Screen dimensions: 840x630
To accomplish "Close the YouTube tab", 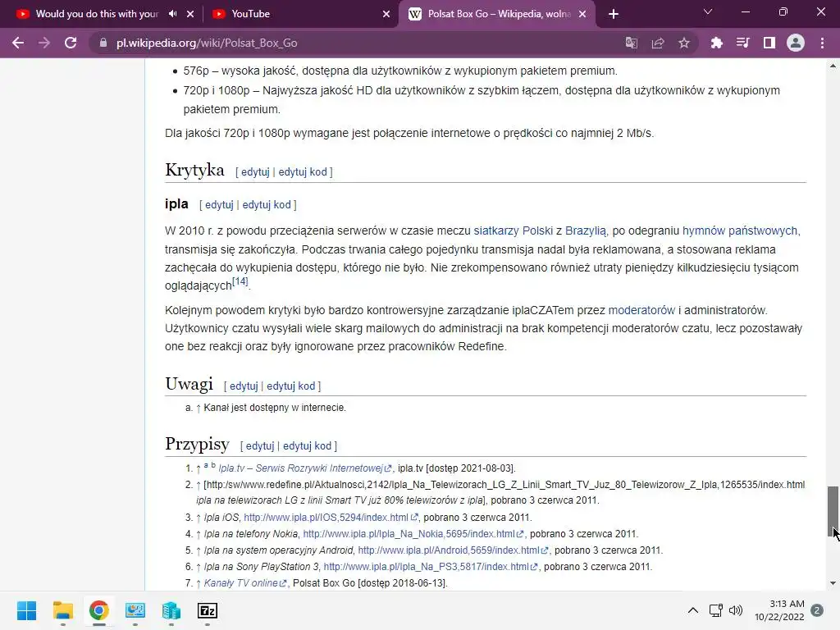I will 386,14.
